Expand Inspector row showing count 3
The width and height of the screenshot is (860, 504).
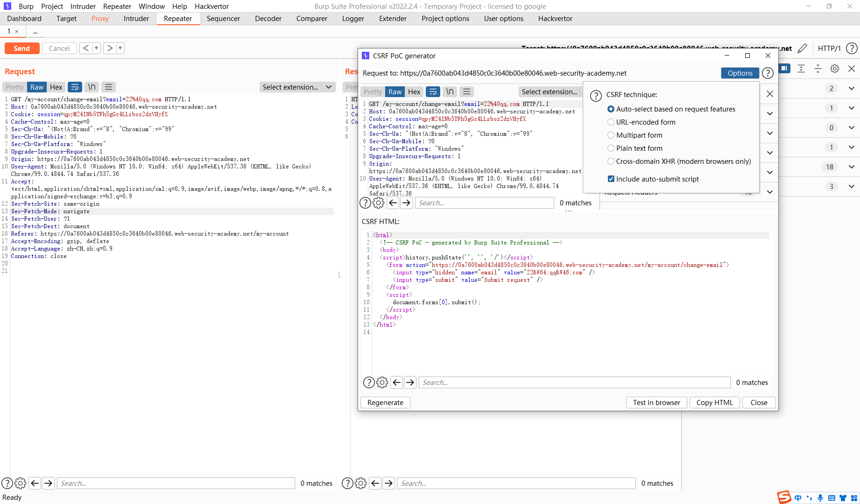[x=852, y=186]
